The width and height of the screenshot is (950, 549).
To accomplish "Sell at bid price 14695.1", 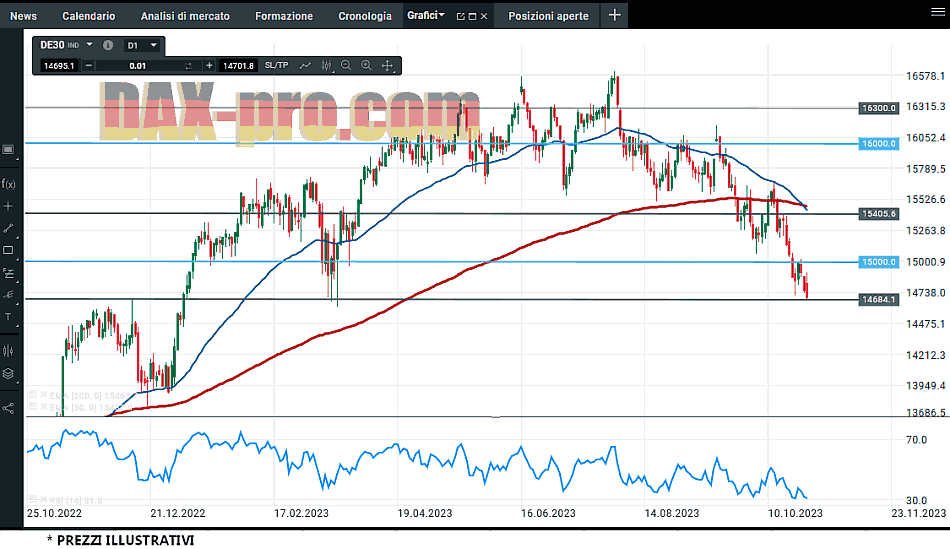I will coord(59,65).
